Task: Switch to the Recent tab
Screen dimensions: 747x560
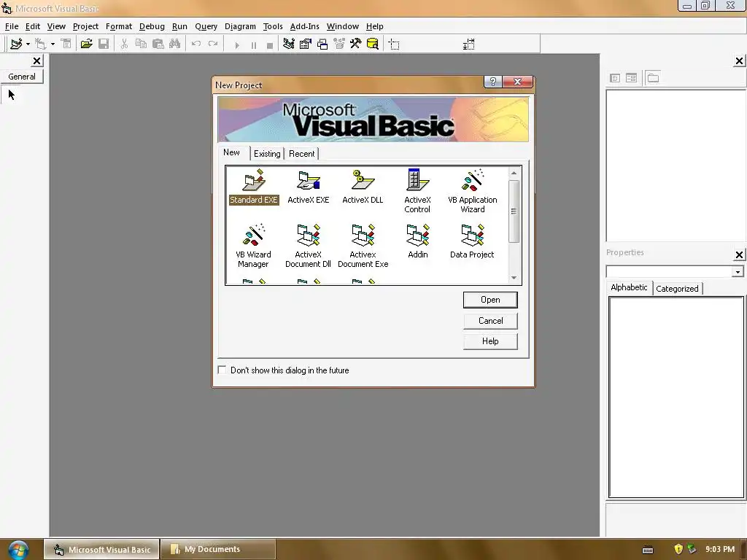Action: click(x=301, y=154)
